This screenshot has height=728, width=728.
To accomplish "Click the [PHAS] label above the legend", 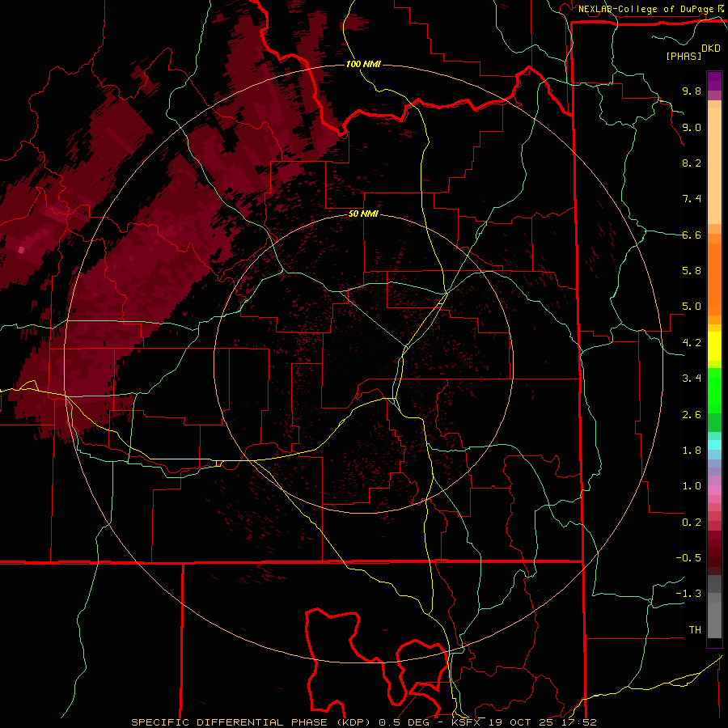I will click(684, 56).
